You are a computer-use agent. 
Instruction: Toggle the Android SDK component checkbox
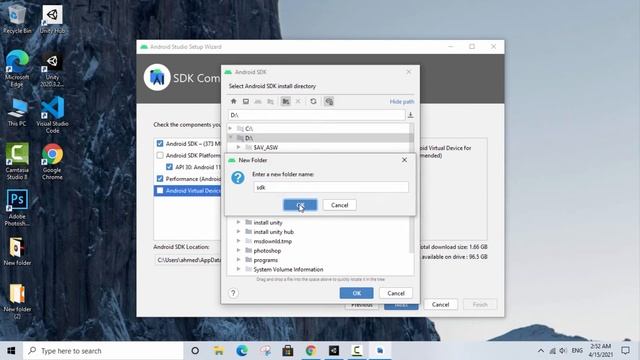click(160, 144)
